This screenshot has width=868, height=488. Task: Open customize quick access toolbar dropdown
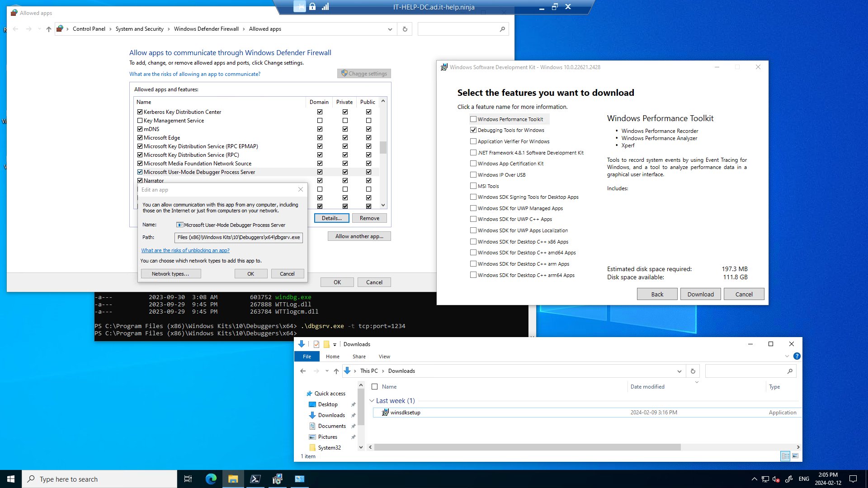tap(335, 344)
